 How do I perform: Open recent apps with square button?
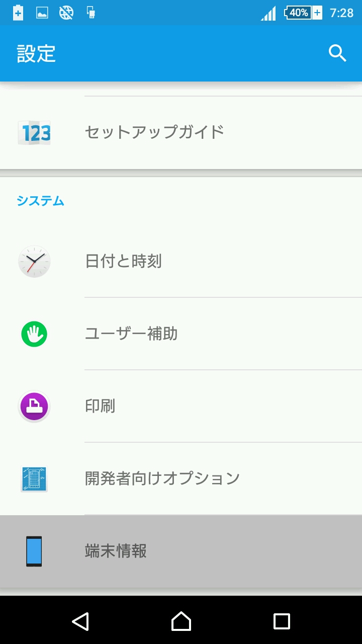tap(282, 621)
